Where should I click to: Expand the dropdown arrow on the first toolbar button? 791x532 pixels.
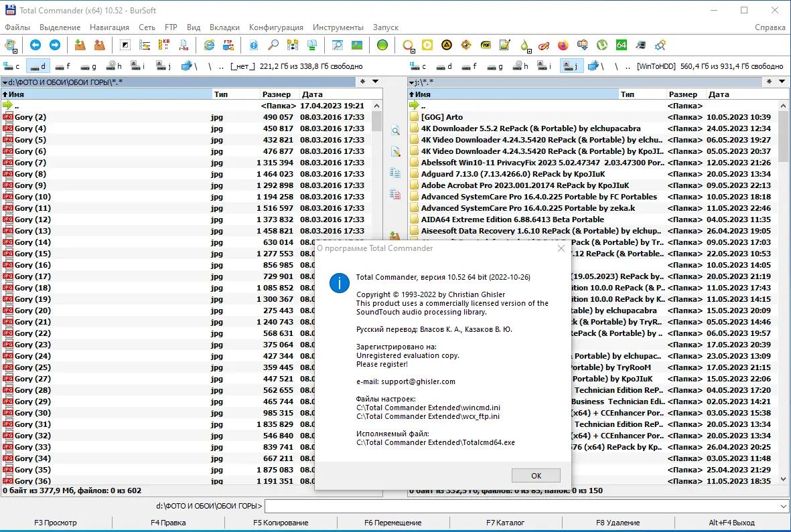[x=15, y=52]
